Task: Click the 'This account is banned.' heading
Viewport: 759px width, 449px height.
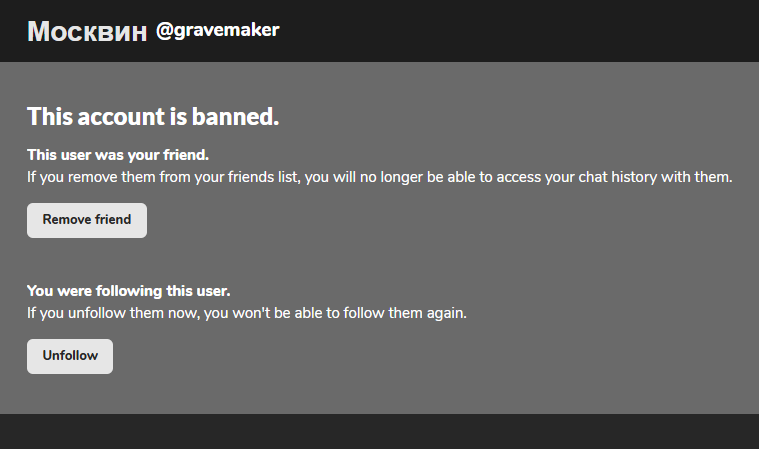Action: click(152, 117)
